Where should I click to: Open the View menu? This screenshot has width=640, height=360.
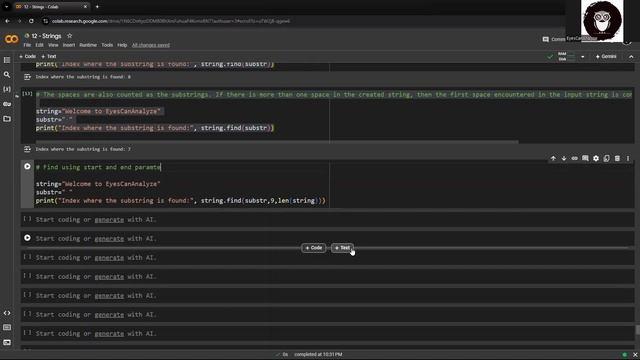click(x=53, y=45)
